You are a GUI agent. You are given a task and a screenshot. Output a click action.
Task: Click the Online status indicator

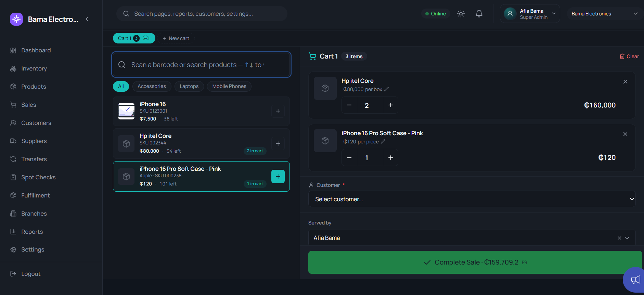click(436, 14)
